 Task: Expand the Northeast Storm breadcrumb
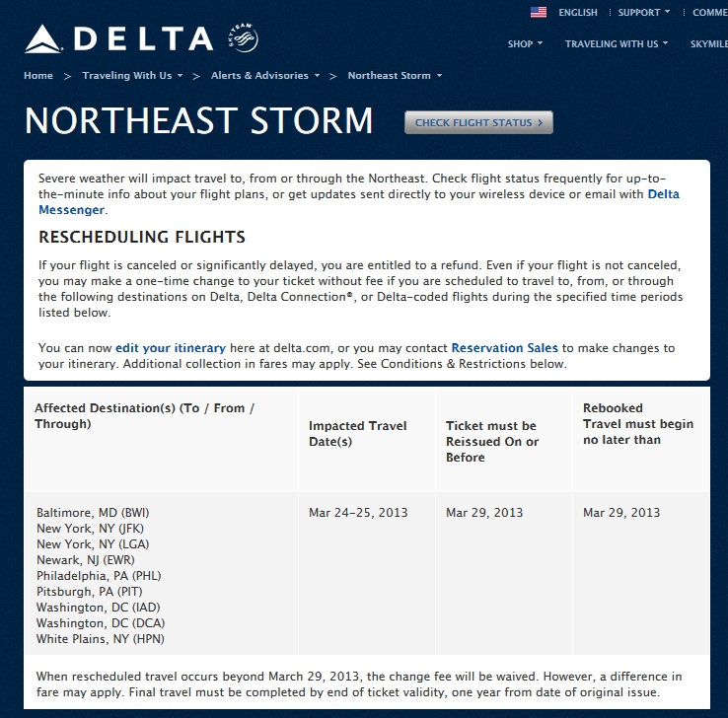(x=395, y=76)
